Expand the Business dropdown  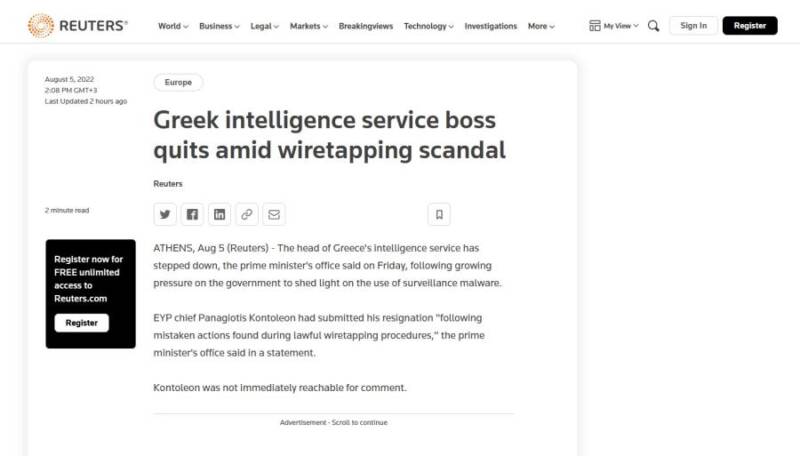218,26
